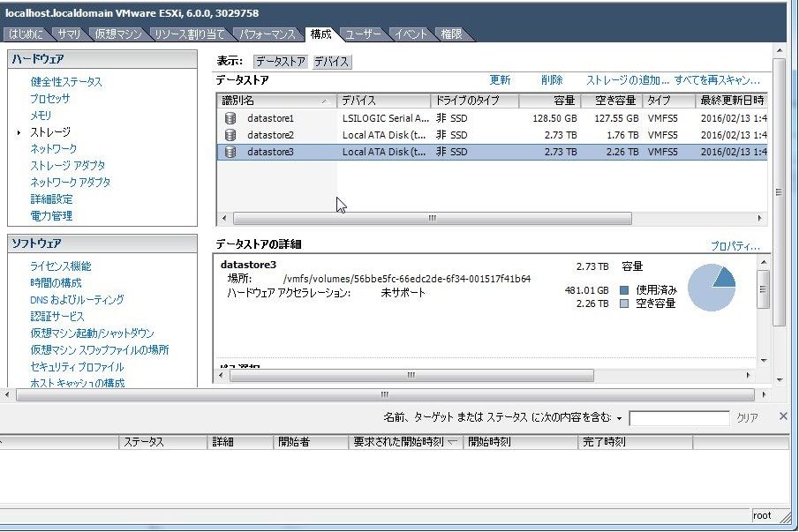Viewport: 799px width, 532px height.
Task: Click the 使用済み dark blue legend swatch
Action: point(624,290)
